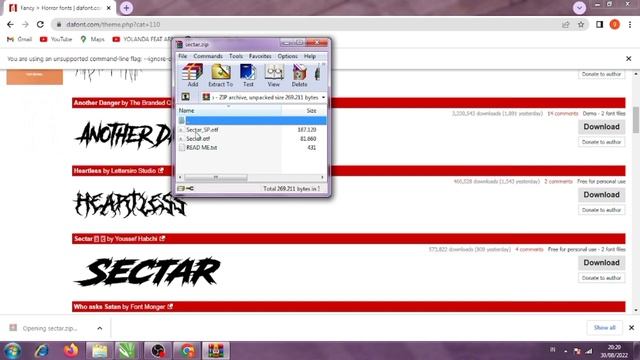Download the Heartless font

point(601,195)
